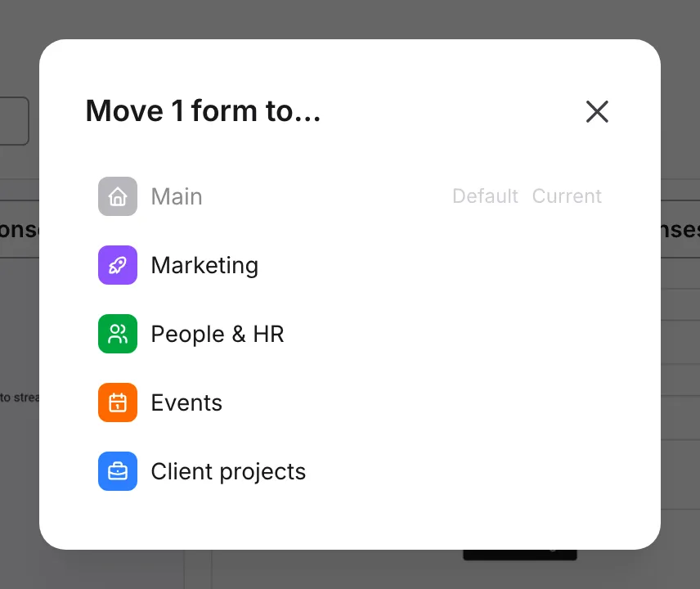Click the gray Main home icon
The width and height of the screenshot is (700, 589).
pos(118,196)
